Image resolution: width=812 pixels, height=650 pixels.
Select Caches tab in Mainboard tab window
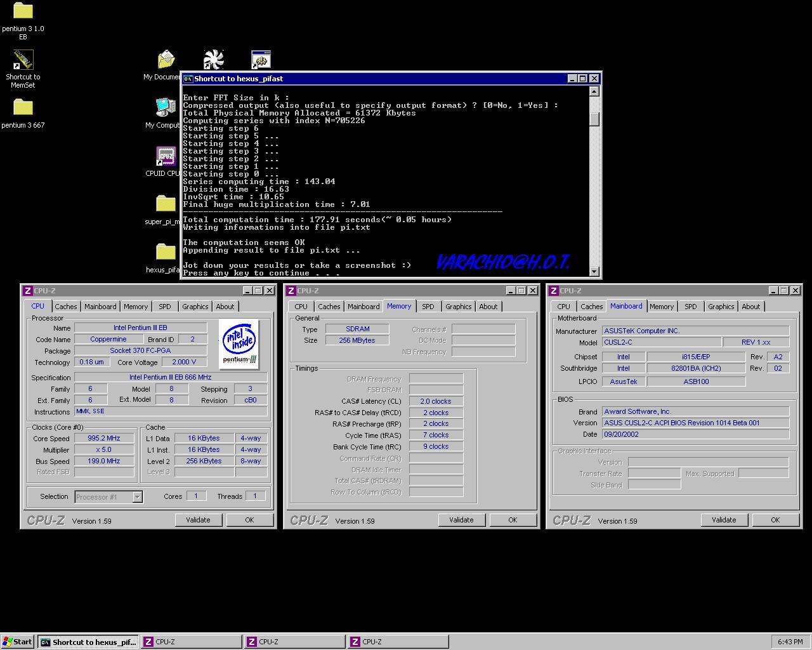pyautogui.click(x=592, y=307)
